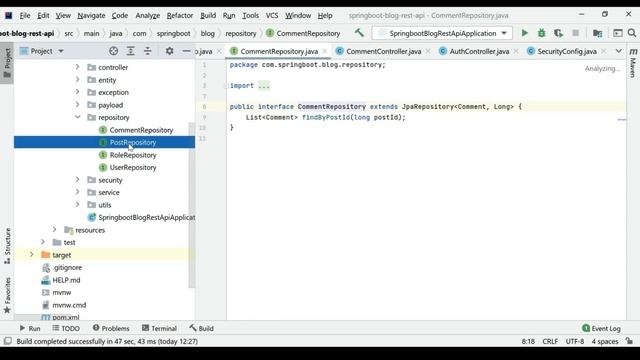Expand the utils folder
Viewport: 640px width, 360px height.
pos(78,204)
